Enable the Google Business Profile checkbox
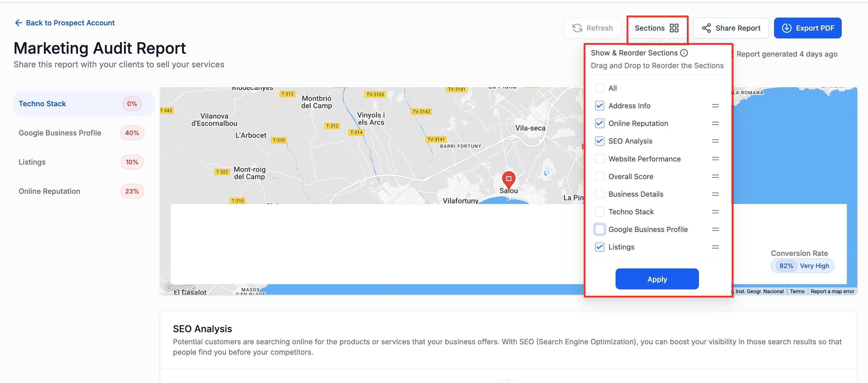The height and width of the screenshot is (383, 868). (600, 229)
